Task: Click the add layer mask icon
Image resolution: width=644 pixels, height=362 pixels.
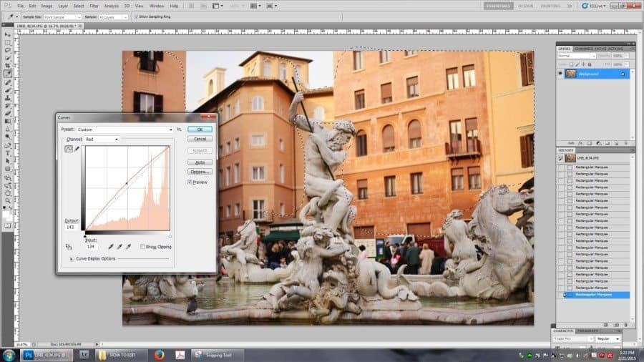Action: pos(590,143)
